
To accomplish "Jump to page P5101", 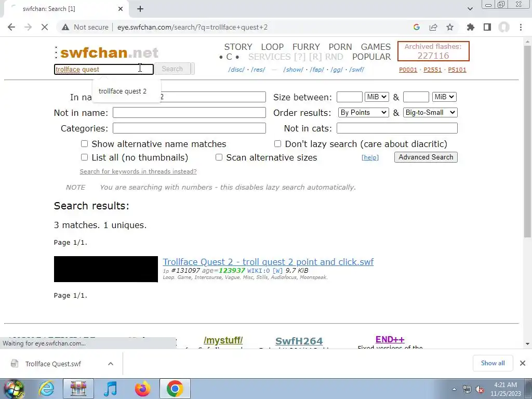I will [457, 70].
